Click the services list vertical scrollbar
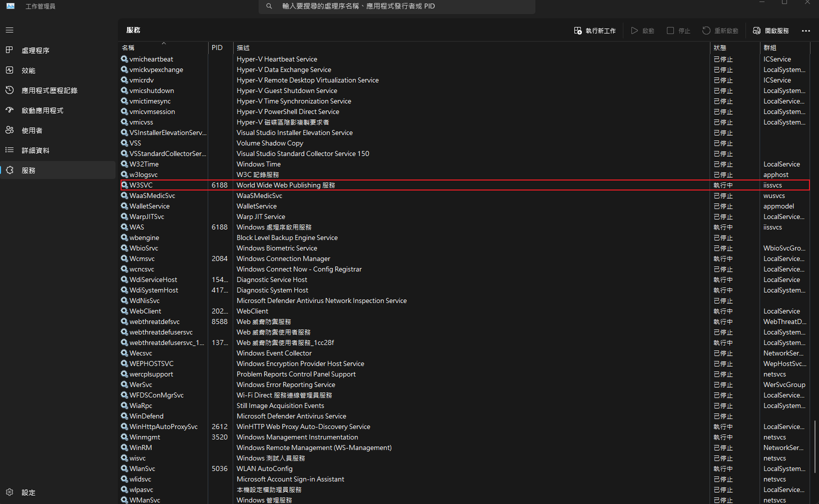The image size is (819, 504). [815, 446]
